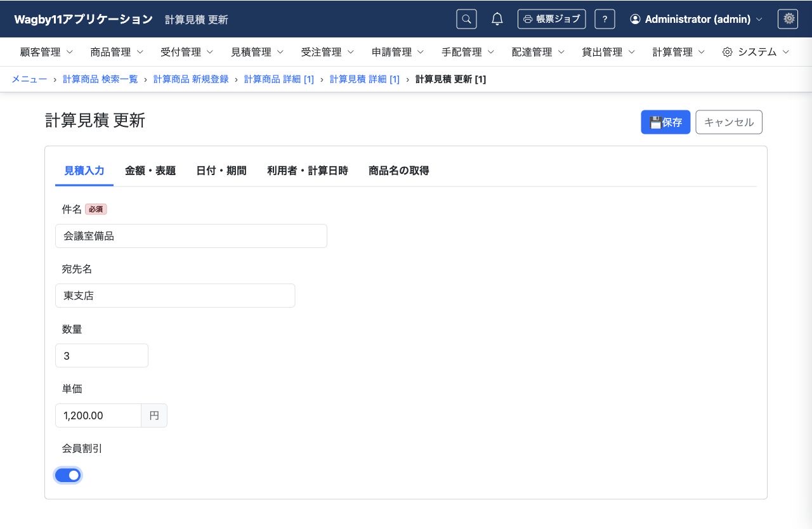Go to 計算商品 新規登録 breadcrumb
The height and width of the screenshot is (529, 812).
coord(191,79)
